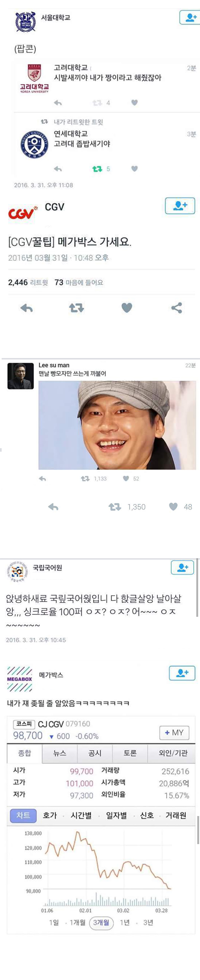Select the 3개월 chart period
Image resolution: width=200 pixels, height=980 pixels.
coord(101,923)
